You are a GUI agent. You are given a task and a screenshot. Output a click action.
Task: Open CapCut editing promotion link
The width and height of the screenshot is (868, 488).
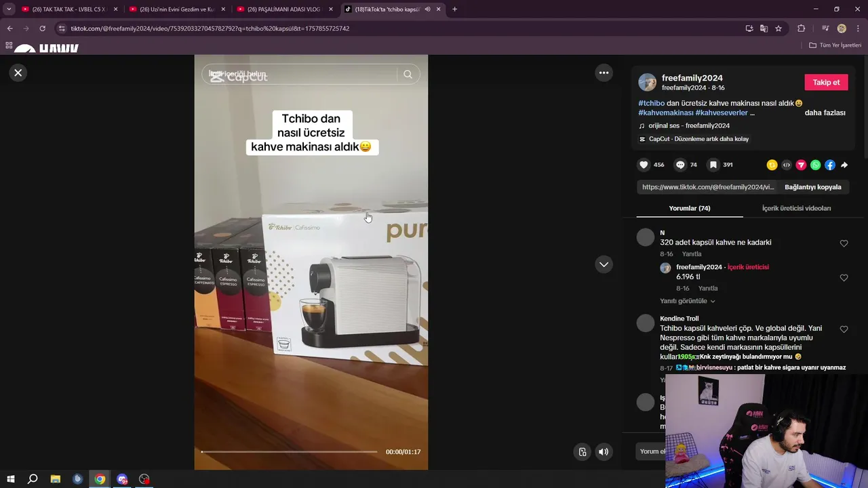698,139
